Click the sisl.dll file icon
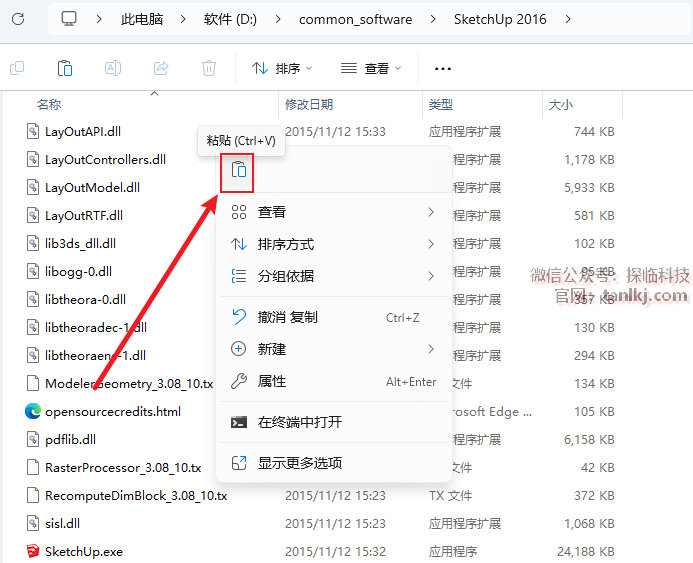Viewport: 693px width, 563px height. tap(33, 523)
